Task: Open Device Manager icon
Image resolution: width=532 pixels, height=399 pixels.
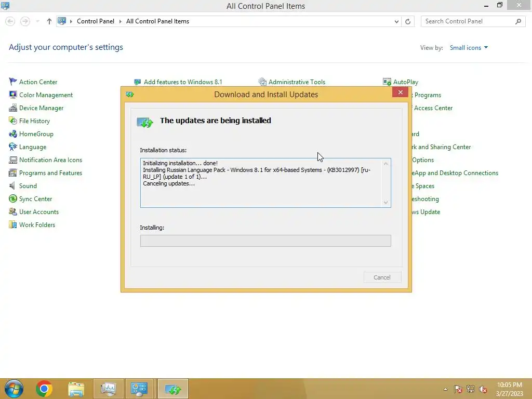Action: [x=13, y=108]
